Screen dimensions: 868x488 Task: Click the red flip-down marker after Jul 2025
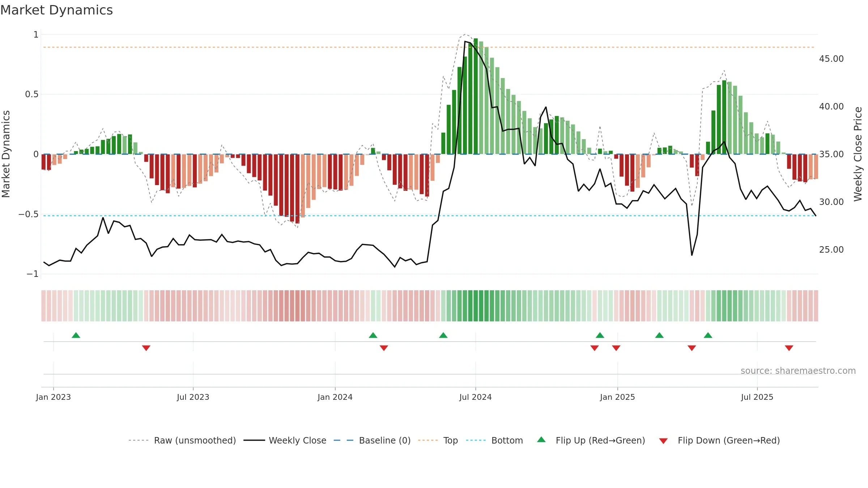point(789,348)
